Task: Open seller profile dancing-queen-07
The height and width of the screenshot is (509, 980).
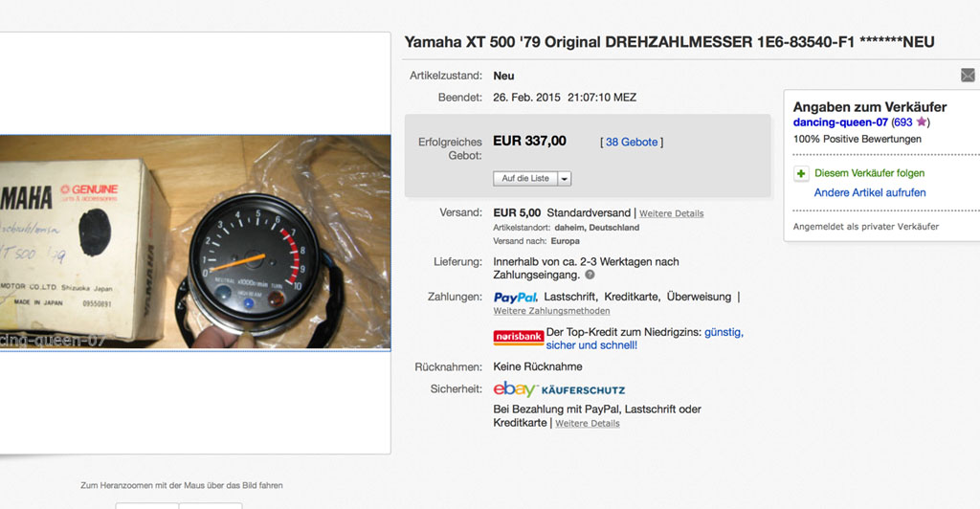Action: point(840,122)
